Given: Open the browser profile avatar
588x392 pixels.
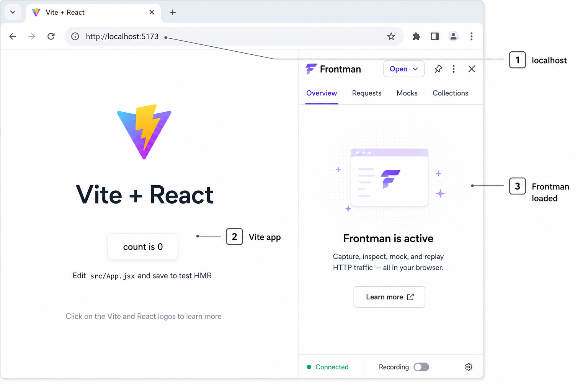Looking at the screenshot, I should 453,36.
